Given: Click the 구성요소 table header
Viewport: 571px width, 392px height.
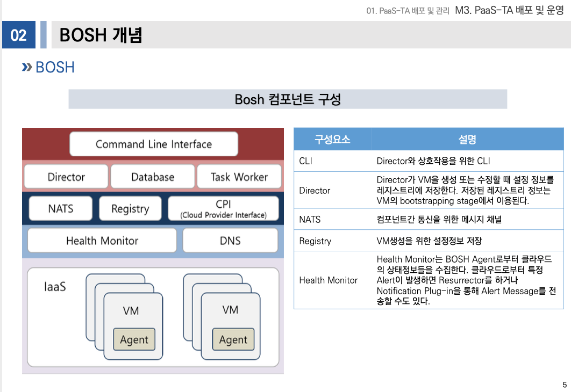Looking at the screenshot, I should tap(332, 139).
